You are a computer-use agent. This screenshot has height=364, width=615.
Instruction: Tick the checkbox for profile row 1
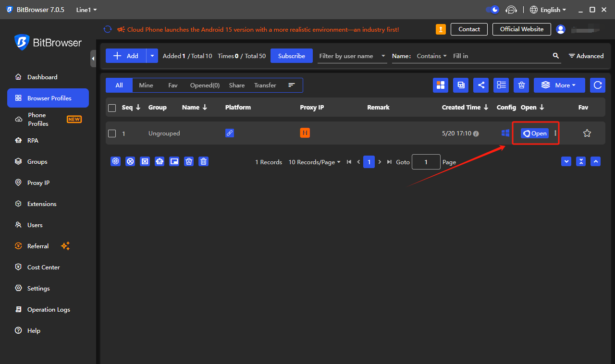112,133
